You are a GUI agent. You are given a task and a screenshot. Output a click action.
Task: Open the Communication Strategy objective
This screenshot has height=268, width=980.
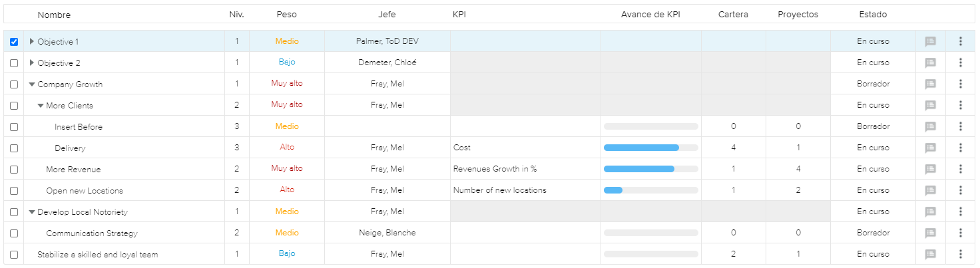[92, 233]
